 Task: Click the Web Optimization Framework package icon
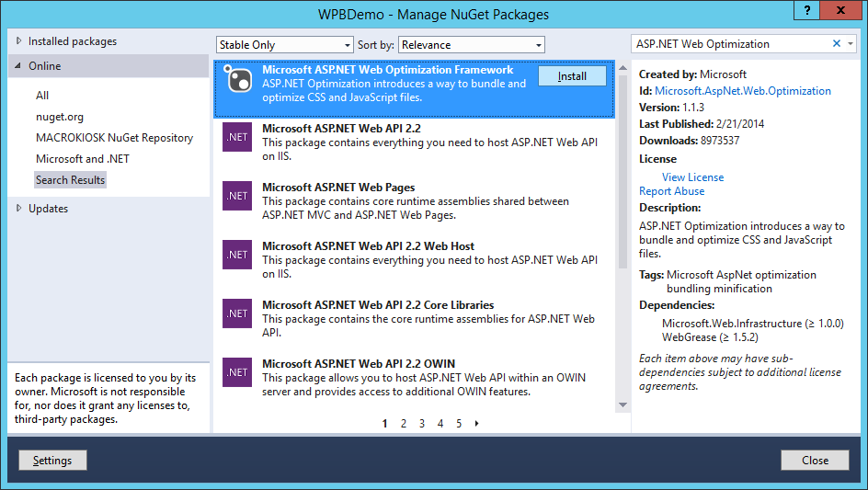237,78
